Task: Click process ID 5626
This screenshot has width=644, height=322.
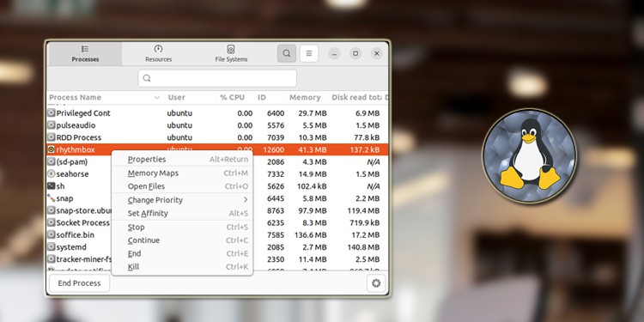Action: (276, 186)
